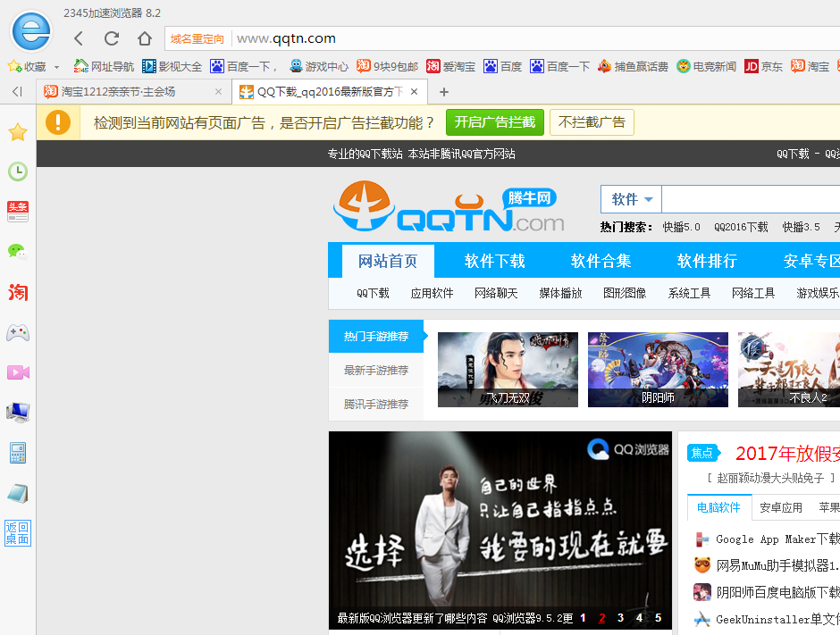The height and width of the screenshot is (635, 840).
Task: Open the 京东 bookmark
Action: 763,66
